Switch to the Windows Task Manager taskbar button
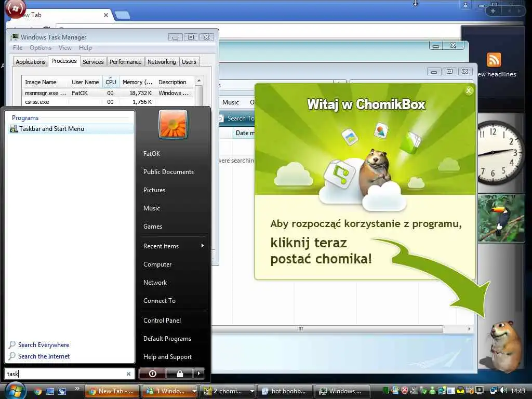 343,391
